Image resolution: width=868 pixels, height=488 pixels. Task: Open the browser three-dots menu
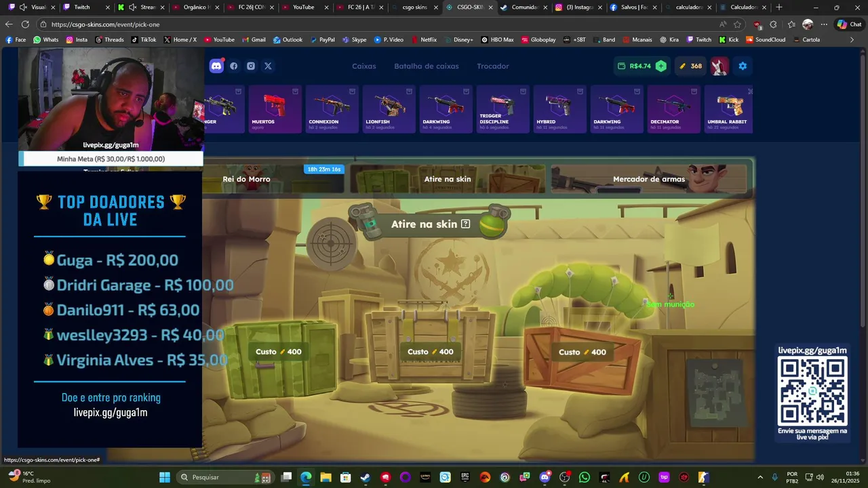pyautogui.click(x=824, y=24)
